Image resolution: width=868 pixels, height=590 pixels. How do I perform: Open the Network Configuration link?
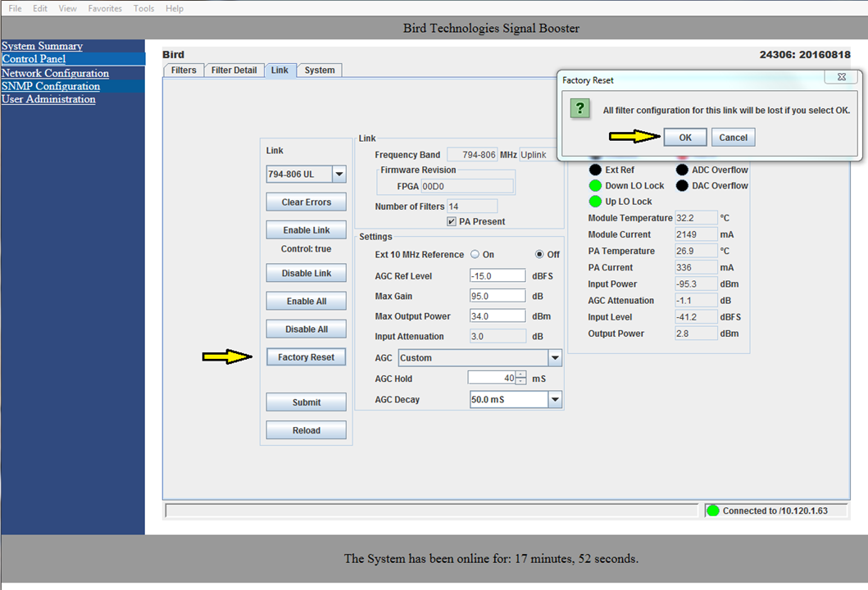[56, 73]
